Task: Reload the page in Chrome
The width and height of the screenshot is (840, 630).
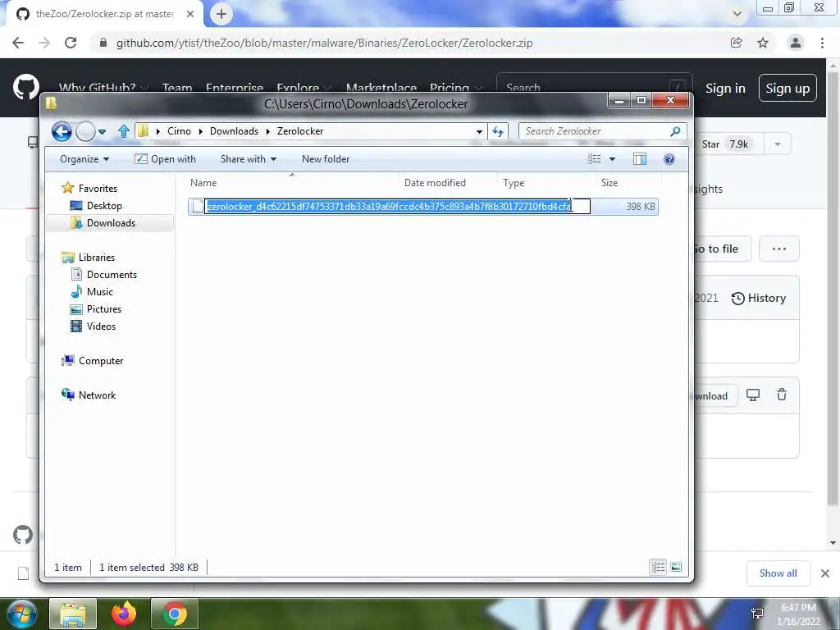Action: click(x=71, y=43)
